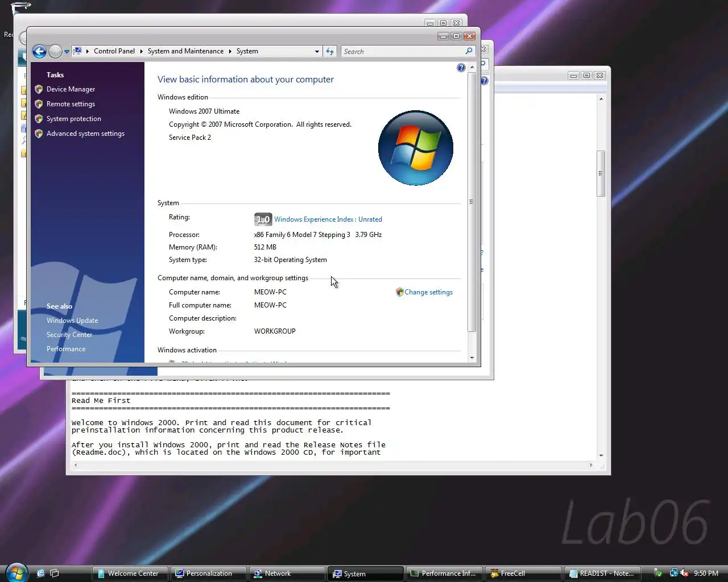Image resolution: width=728 pixels, height=582 pixels.
Task: Switch to Personalization taskbar button
Action: [209, 573]
